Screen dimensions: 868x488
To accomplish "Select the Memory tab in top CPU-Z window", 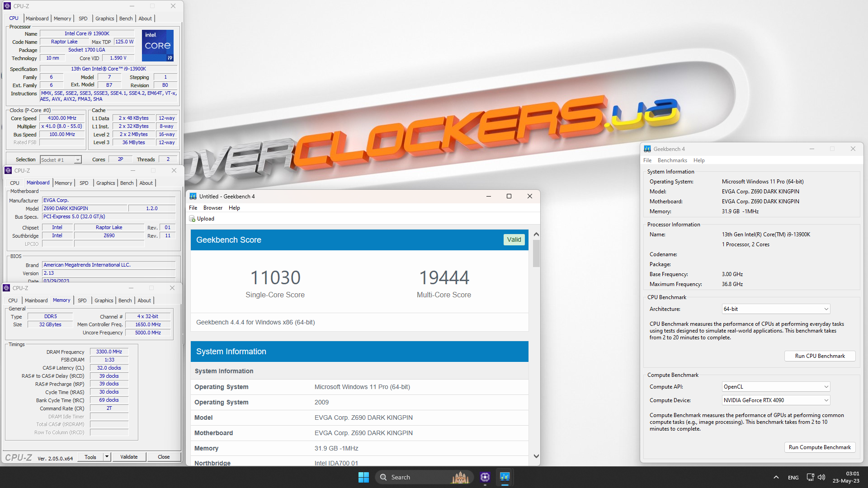I will tap(62, 19).
